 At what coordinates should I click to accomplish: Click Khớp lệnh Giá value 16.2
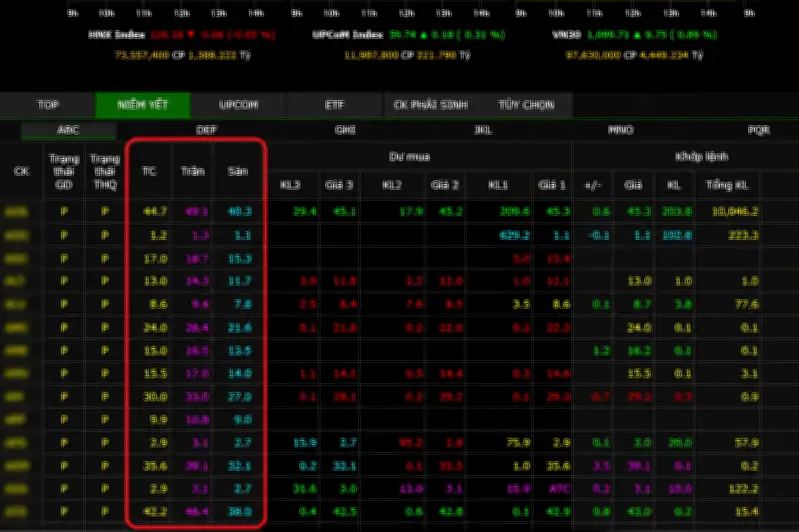coord(639,351)
